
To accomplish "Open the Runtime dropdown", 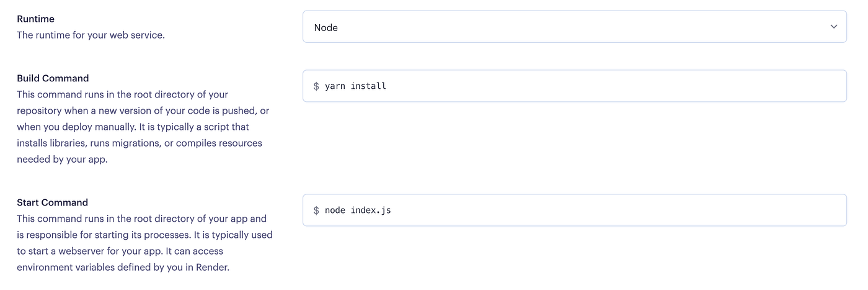I will (573, 27).
